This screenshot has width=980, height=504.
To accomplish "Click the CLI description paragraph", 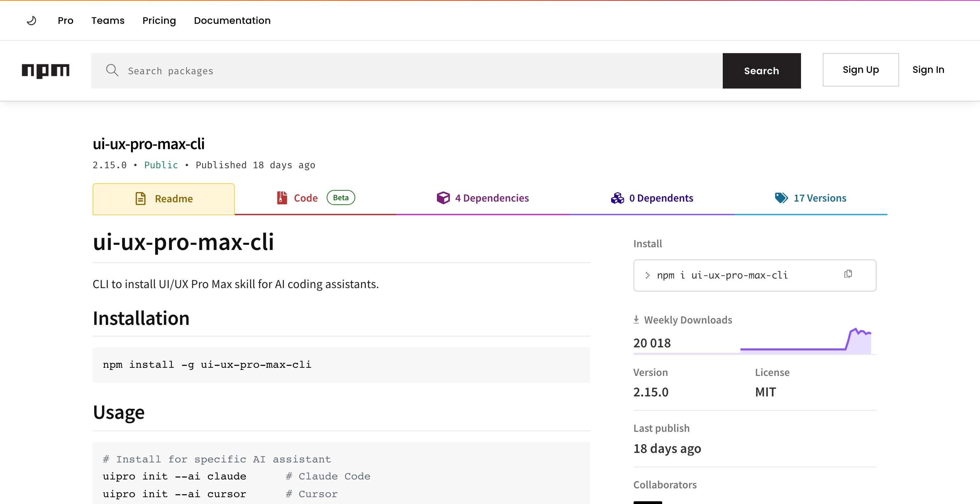I will coord(236,284).
